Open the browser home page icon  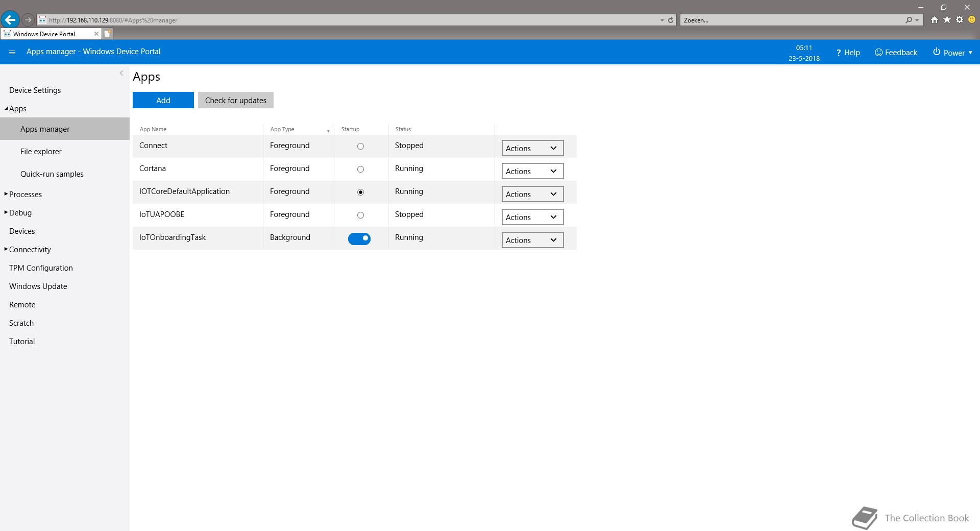pos(934,20)
